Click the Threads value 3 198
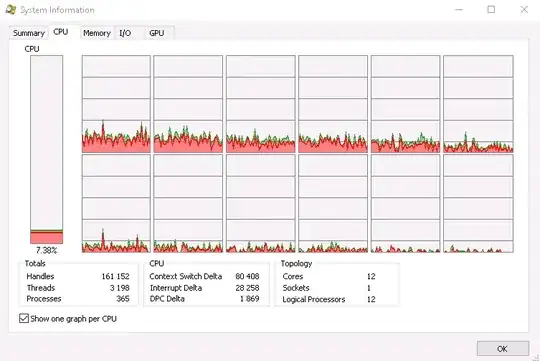 tap(120, 288)
